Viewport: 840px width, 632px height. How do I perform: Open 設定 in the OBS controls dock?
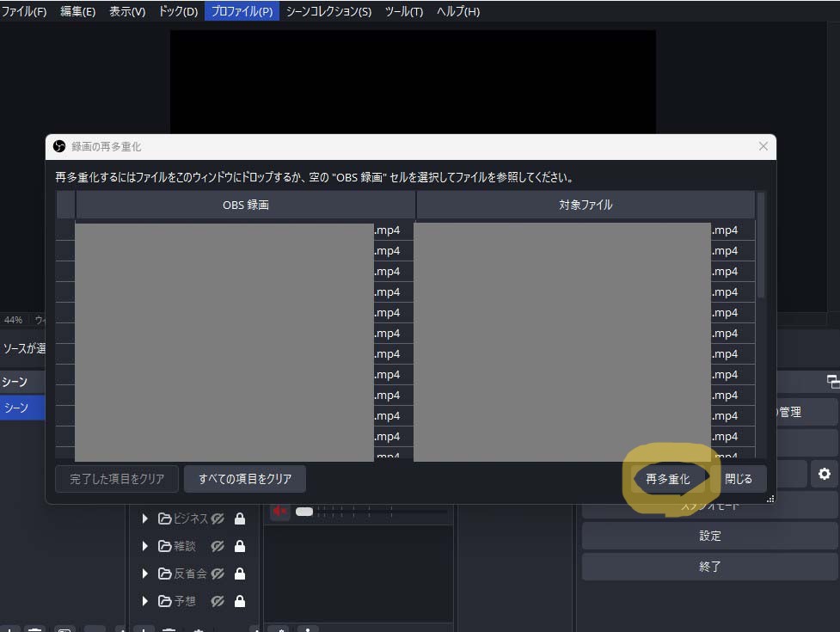point(710,536)
